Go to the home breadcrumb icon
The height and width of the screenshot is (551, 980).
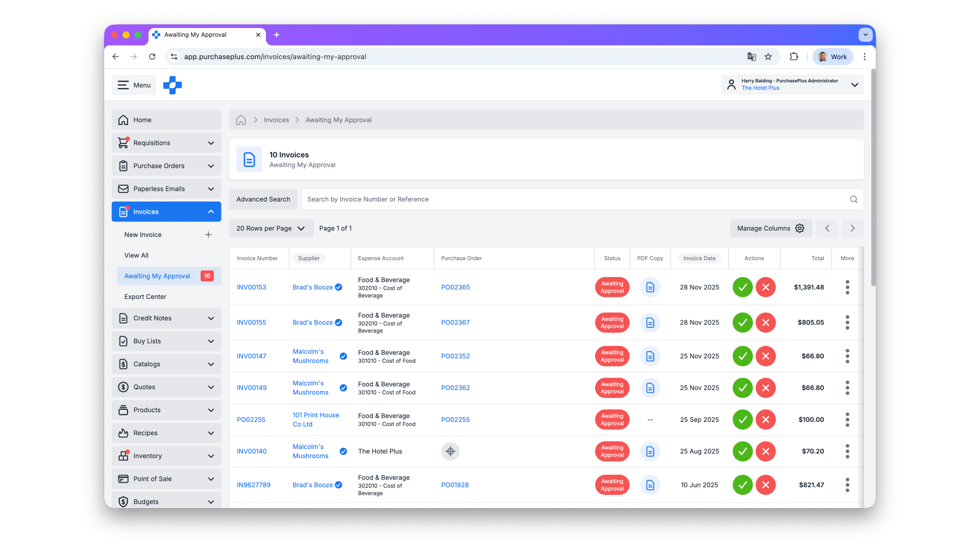pos(241,120)
